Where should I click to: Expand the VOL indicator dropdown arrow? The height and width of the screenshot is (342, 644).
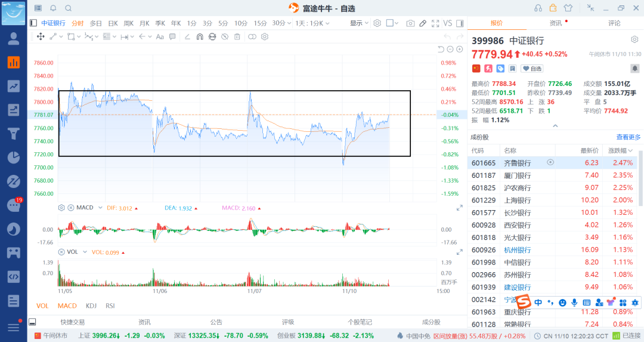85,252
